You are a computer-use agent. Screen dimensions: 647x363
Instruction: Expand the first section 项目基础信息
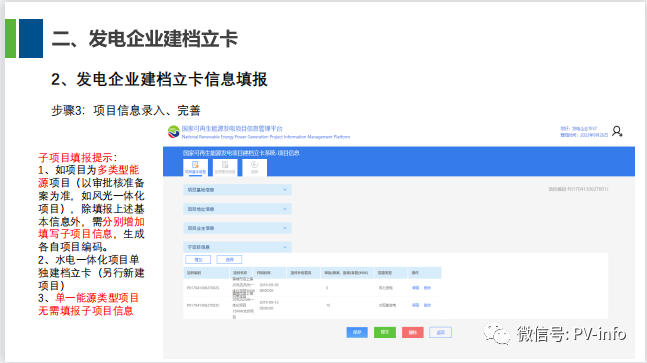point(237,190)
